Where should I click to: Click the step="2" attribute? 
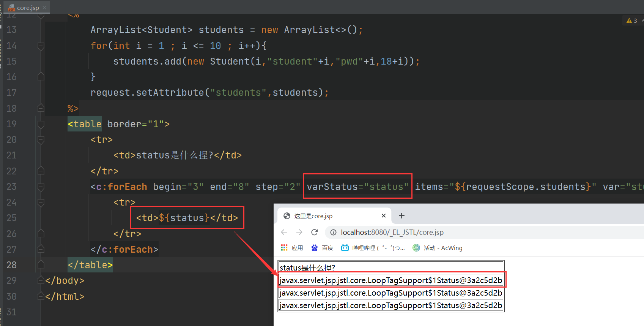[278, 187]
